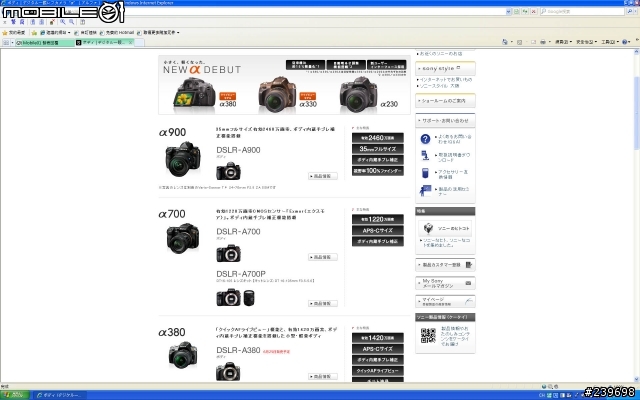The image size is (640, 400).
Task: Click product info button for DSLR-A700
Action: click(322, 257)
